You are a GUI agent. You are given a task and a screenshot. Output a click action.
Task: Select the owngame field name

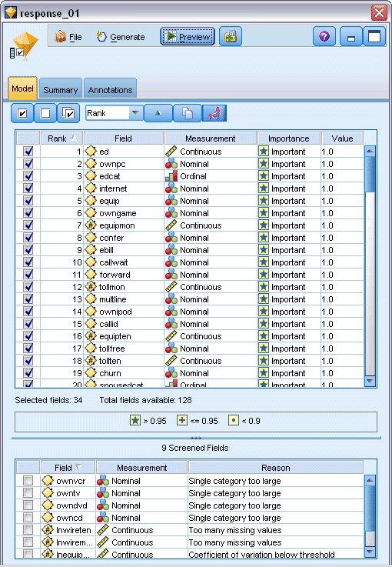coord(118,213)
